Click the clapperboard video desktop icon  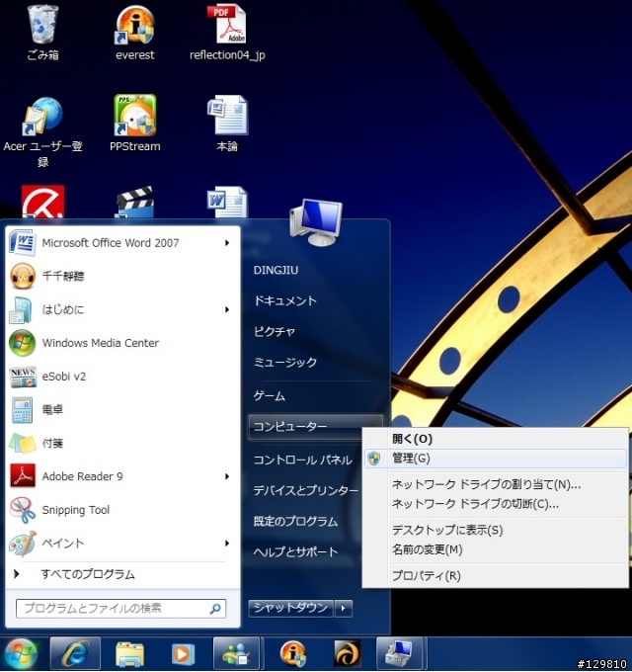(135, 202)
